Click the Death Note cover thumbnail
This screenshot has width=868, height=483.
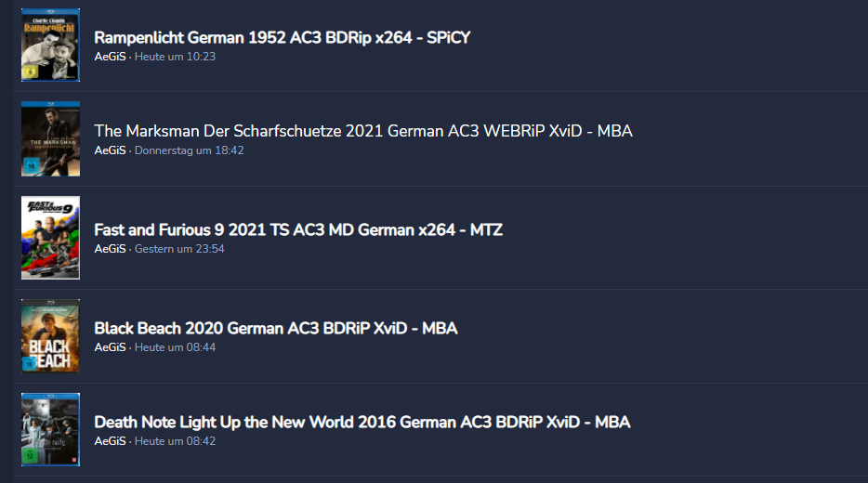(50, 429)
